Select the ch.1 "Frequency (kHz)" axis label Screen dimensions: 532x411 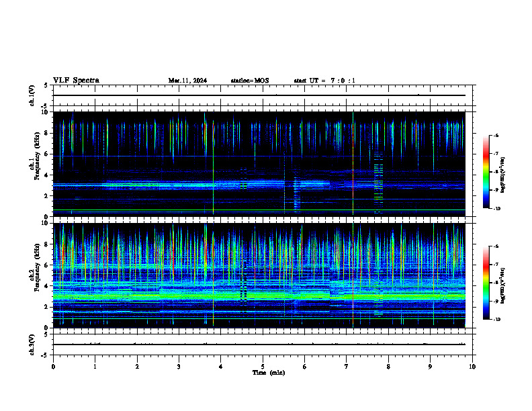[37, 156]
